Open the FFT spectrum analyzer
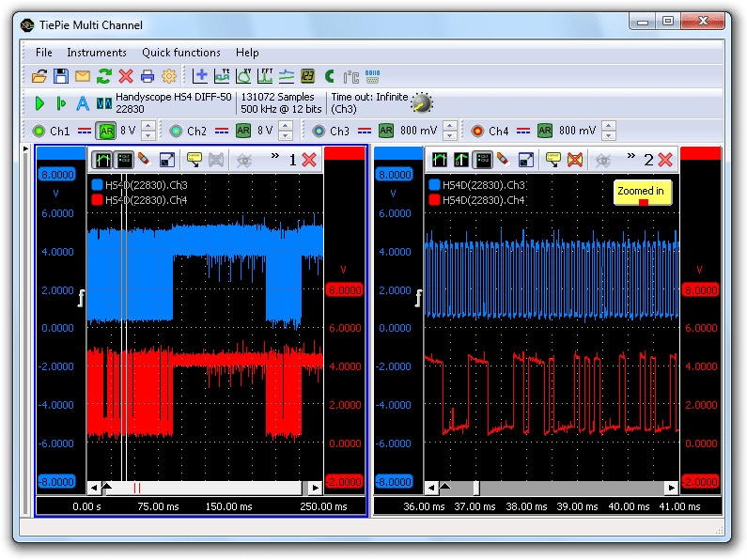 265,76
